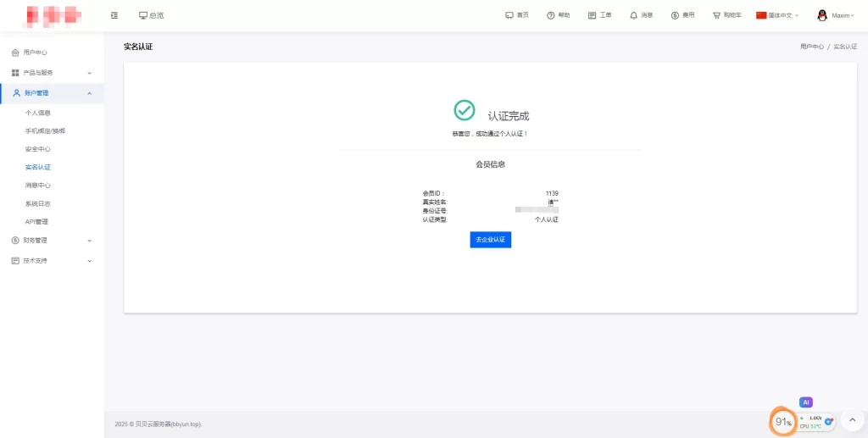Image resolution: width=868 pixels, height=438 pixels.
Task: Select 实名认证 in the sidebar menu
Action: coord(37,167)
